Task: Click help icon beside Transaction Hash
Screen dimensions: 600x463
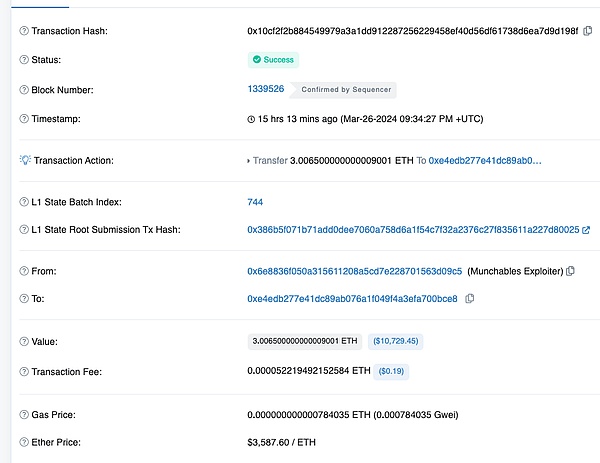Action: pos(24,32)
